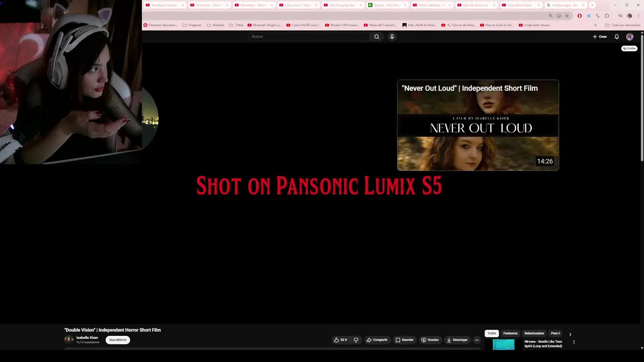This screenshot has width=644, height=362.
Task: Select the Relacionados filter chip
Action: click(534, 333)
